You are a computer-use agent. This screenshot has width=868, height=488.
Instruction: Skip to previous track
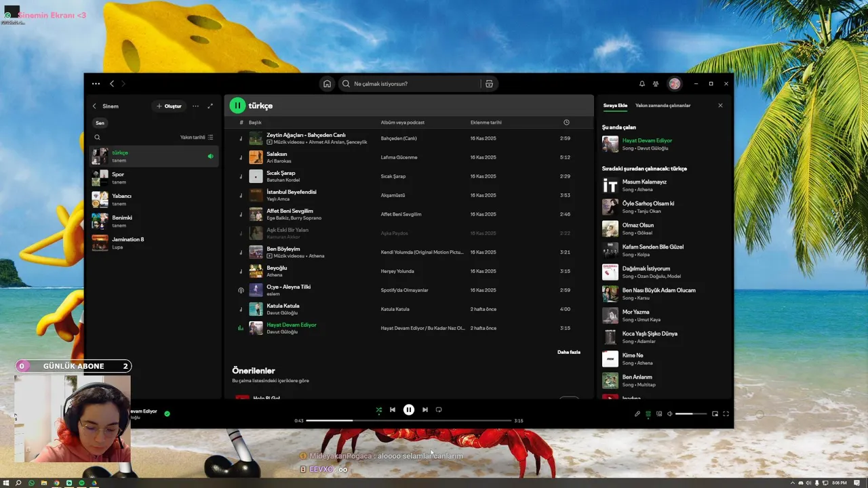[393, 409]
